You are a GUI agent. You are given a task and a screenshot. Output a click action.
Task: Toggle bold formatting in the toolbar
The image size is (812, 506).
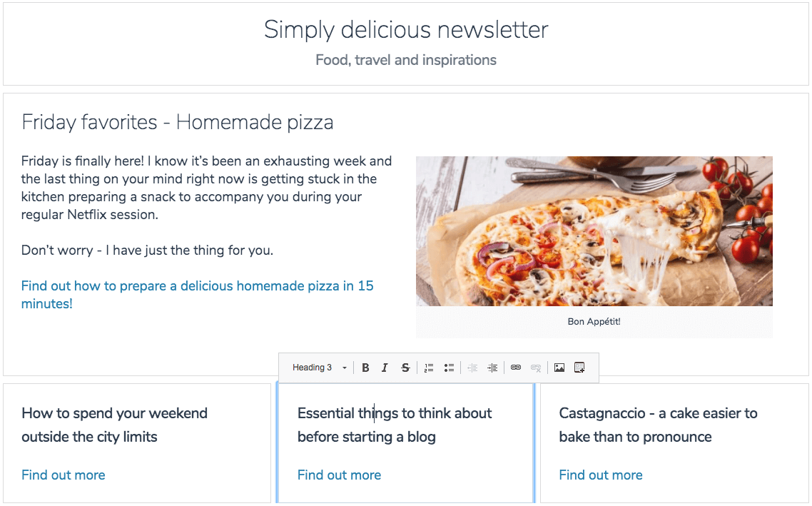[x=365, y=368]
